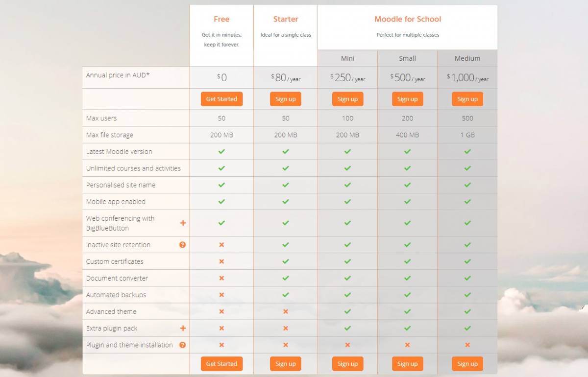Click the Medium column cross for Plugin installation
The image size is (588, 377).
(467, 345)
